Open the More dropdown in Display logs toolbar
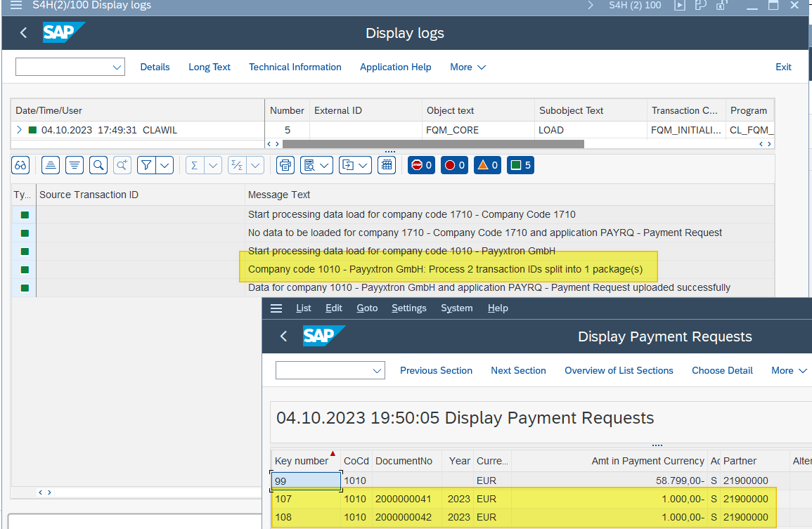This screenshot has height=529, width=812. point(468,67)
